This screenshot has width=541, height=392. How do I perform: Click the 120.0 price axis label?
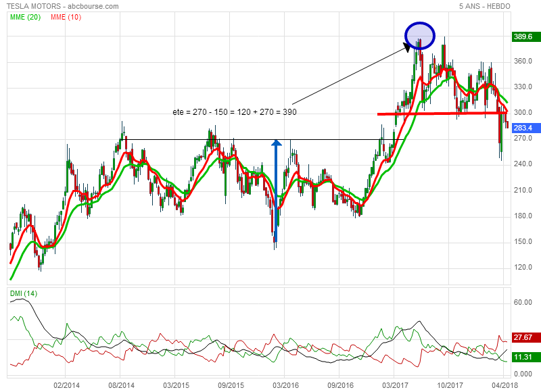tap(523, 267)
